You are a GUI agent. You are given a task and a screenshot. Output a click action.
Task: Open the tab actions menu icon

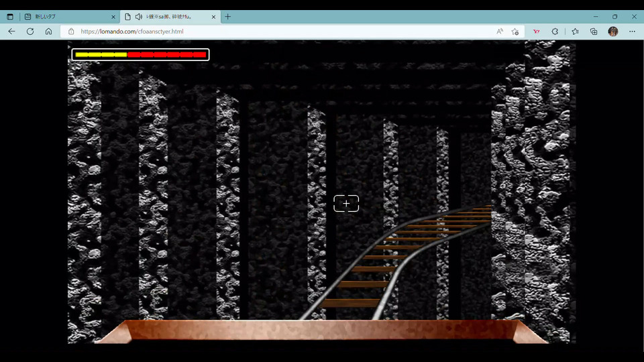click(10, 17)
